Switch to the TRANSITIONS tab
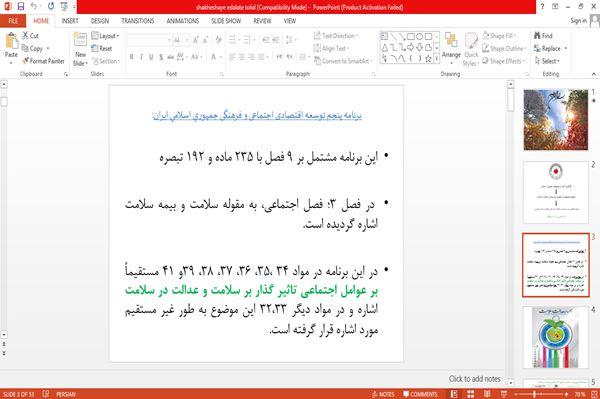The image size is (600, 399). [x=138, y=21]
